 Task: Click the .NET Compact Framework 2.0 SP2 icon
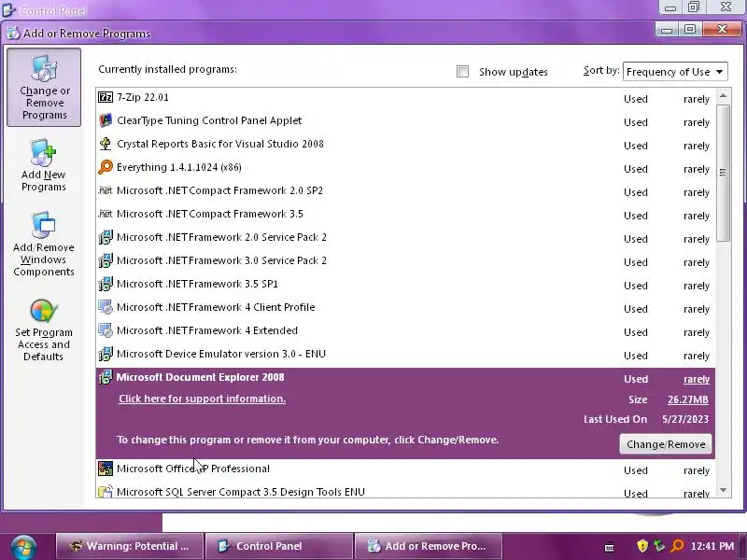tap(106, 190)
